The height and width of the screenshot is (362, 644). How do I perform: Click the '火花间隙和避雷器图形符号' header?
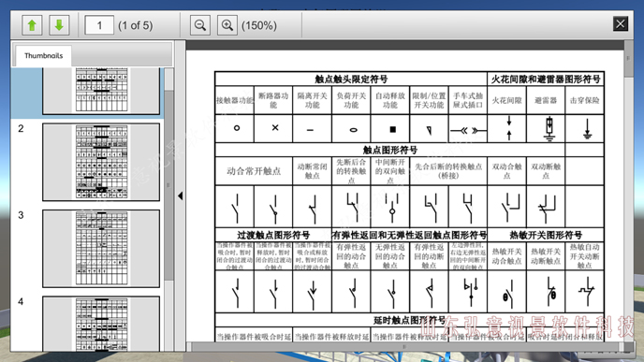click(x=546, y=79)
